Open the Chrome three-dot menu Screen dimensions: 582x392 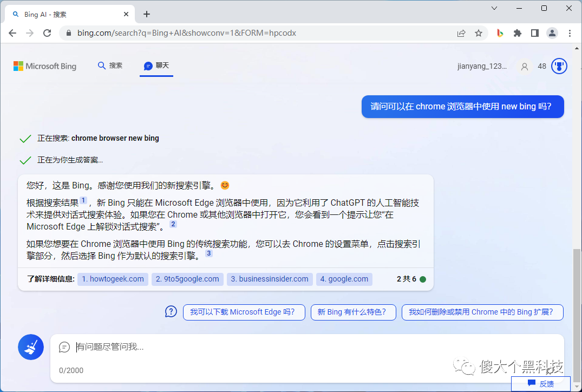pyautogui.click(x=570, y=33)
